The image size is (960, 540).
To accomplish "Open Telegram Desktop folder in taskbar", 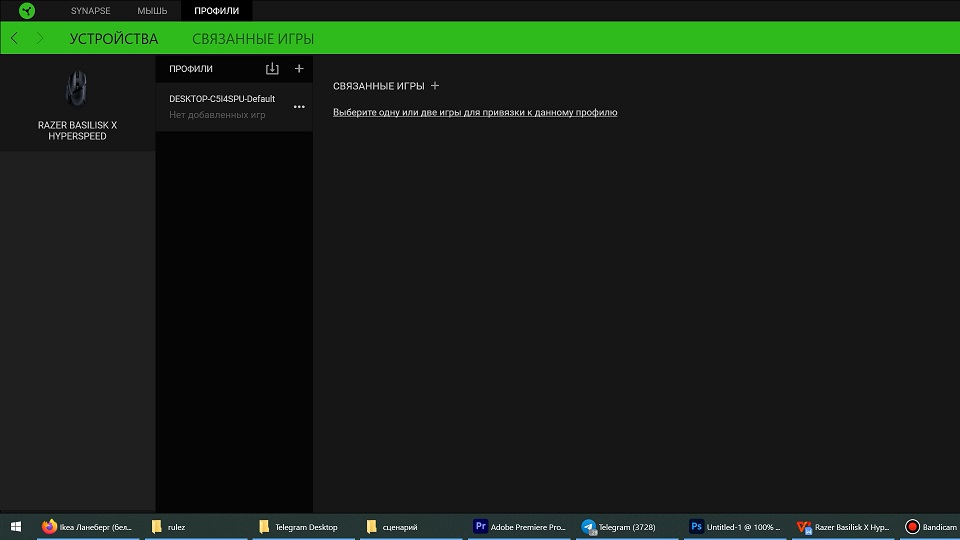I will coord(304,527).
